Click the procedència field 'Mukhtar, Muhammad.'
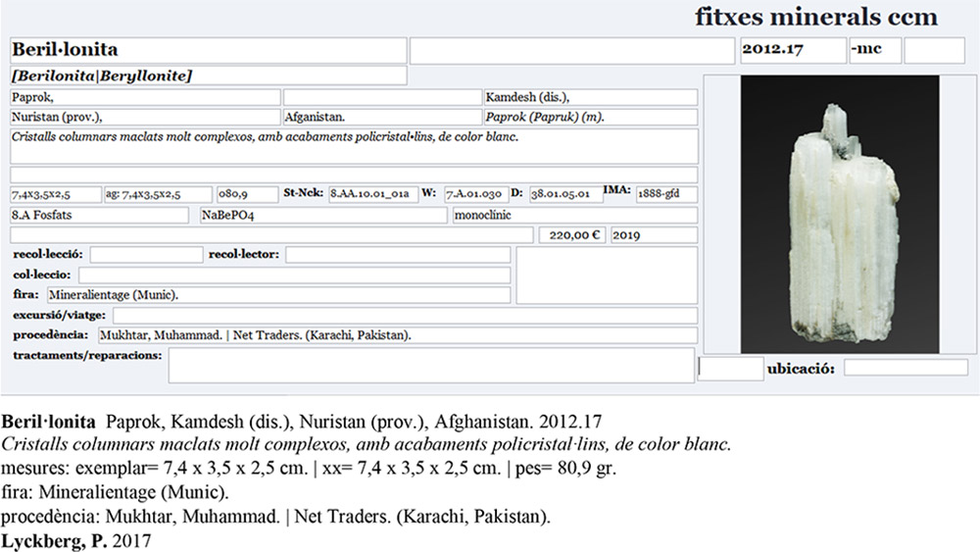The width and height of the screenshot is (980, 552). pos(398,335)
